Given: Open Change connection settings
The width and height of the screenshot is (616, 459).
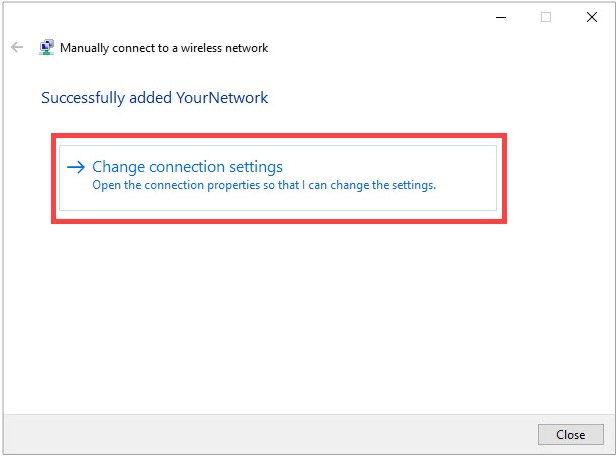Looking at the screenshot, I should point(187,167).
